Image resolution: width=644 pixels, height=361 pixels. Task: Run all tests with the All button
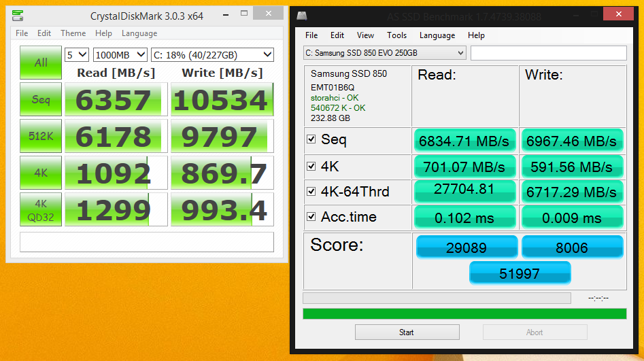pyautogui.click(x=41, y=63)
